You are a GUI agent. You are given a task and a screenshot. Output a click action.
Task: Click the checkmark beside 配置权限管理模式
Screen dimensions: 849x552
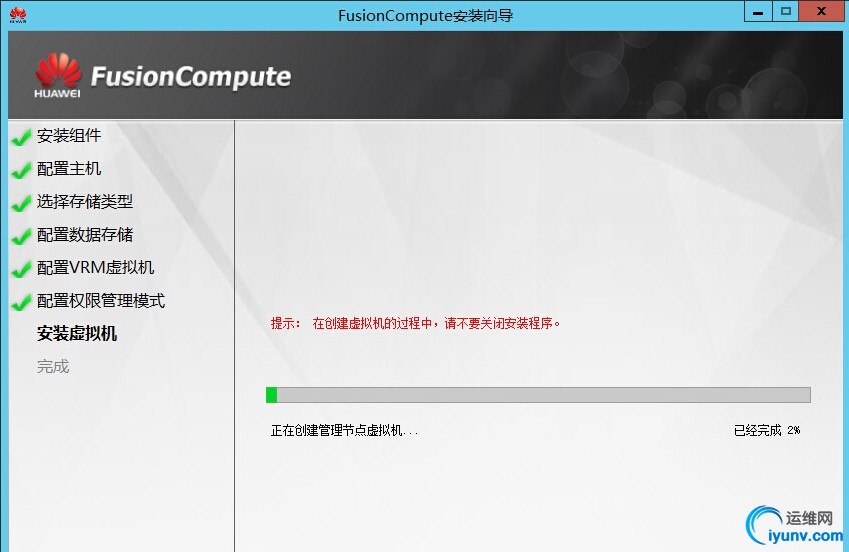tap(21, 302)
